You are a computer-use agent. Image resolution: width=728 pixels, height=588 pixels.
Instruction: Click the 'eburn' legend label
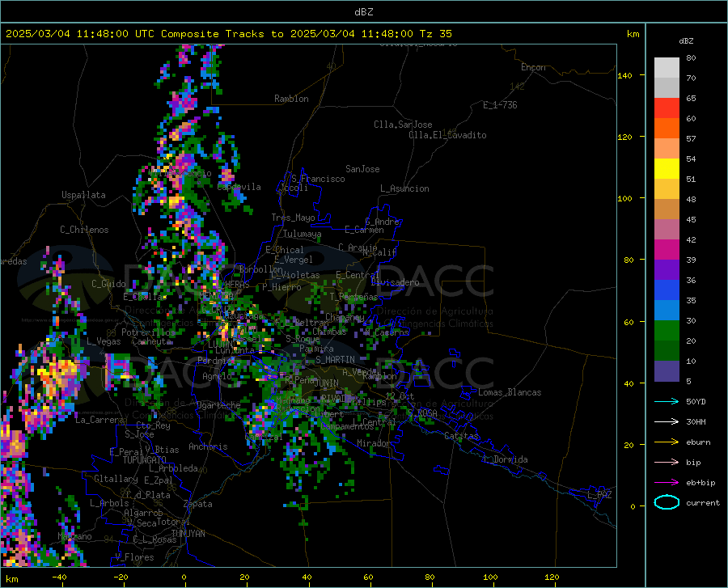pos(698,442)
